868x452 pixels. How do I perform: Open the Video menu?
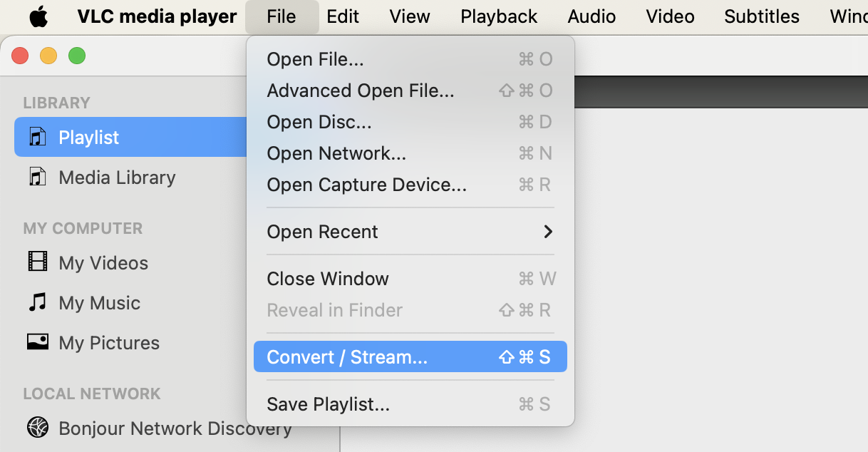point(669,16)
